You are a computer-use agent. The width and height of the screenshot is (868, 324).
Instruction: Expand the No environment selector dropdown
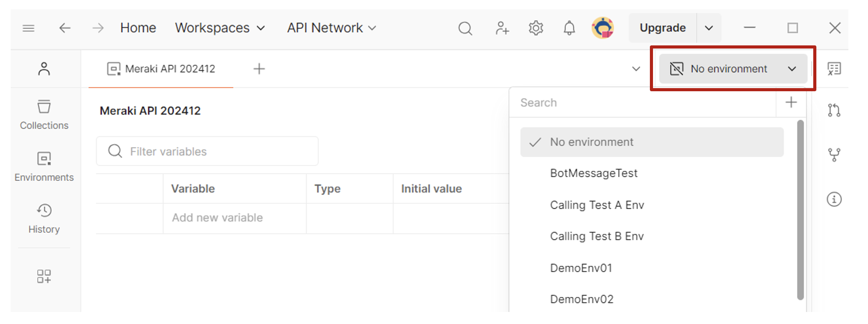pos(733,69)
